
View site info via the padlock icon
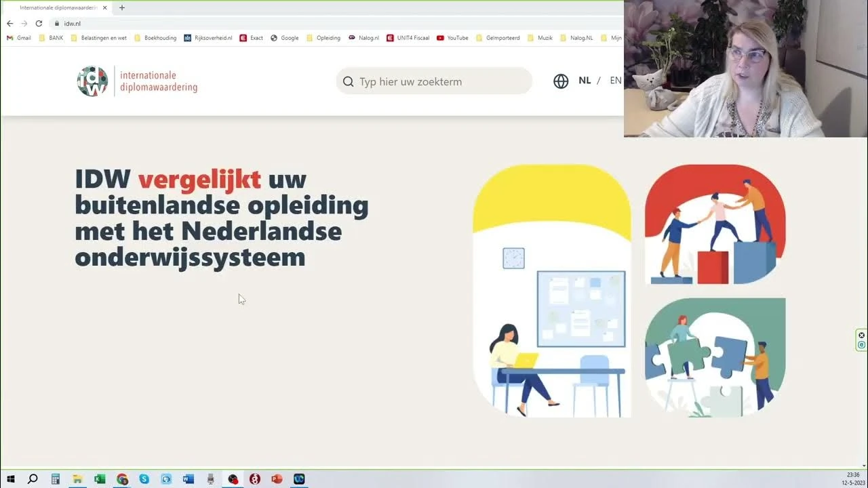click(x=57, y=23)
